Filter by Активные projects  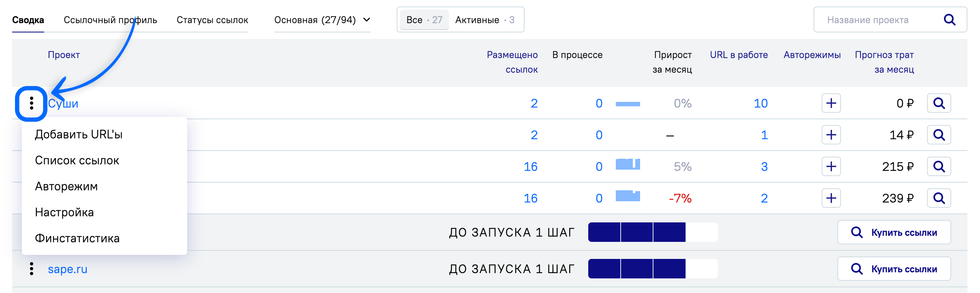click(x=485, y=20)
